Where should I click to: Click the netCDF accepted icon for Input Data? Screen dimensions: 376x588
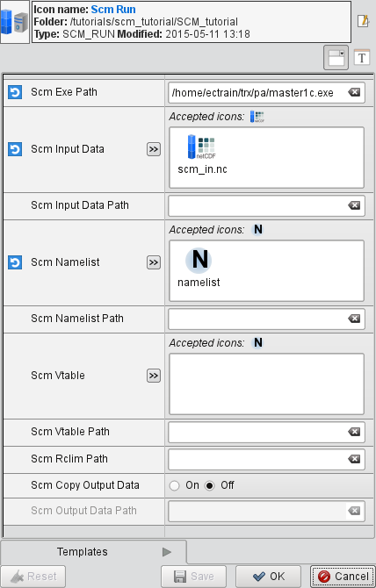point(257,117)
